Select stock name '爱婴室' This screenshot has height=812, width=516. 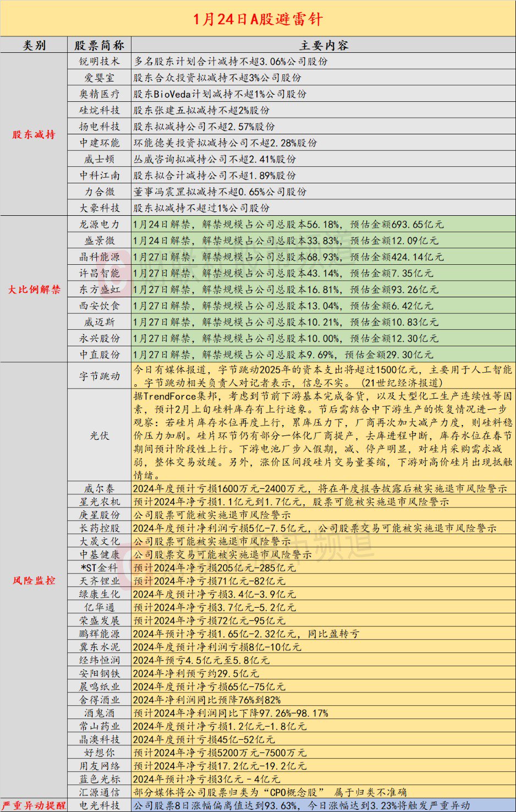tap(100, 78)
